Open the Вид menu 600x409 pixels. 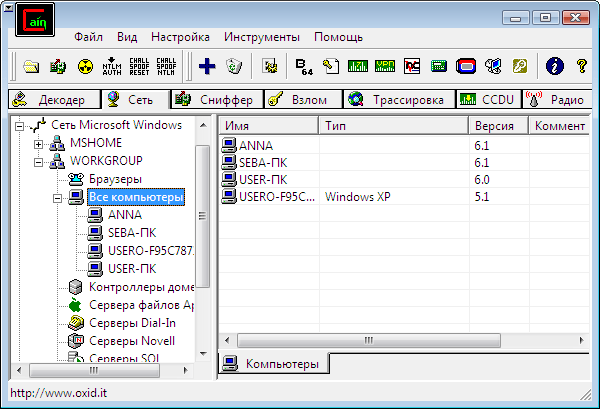127,37
